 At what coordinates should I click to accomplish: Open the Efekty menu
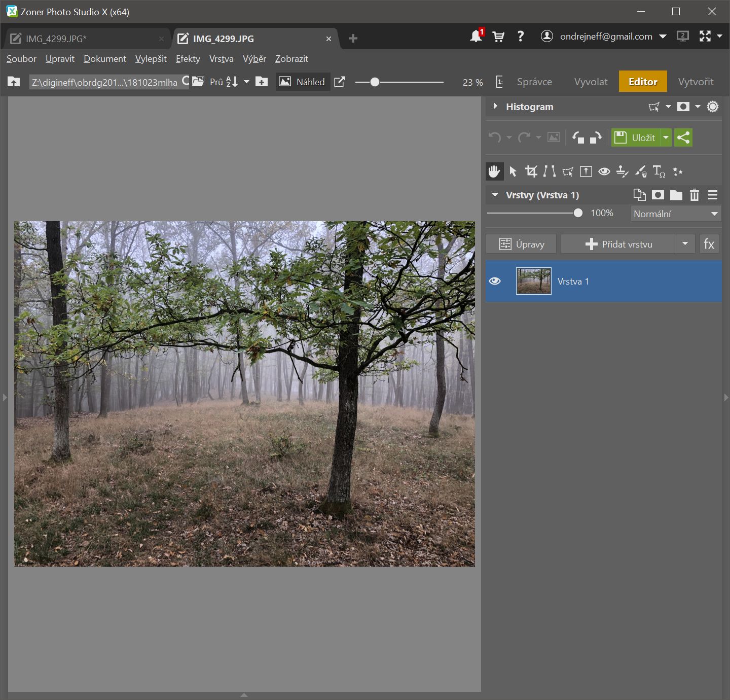click(x=188, y=59)
